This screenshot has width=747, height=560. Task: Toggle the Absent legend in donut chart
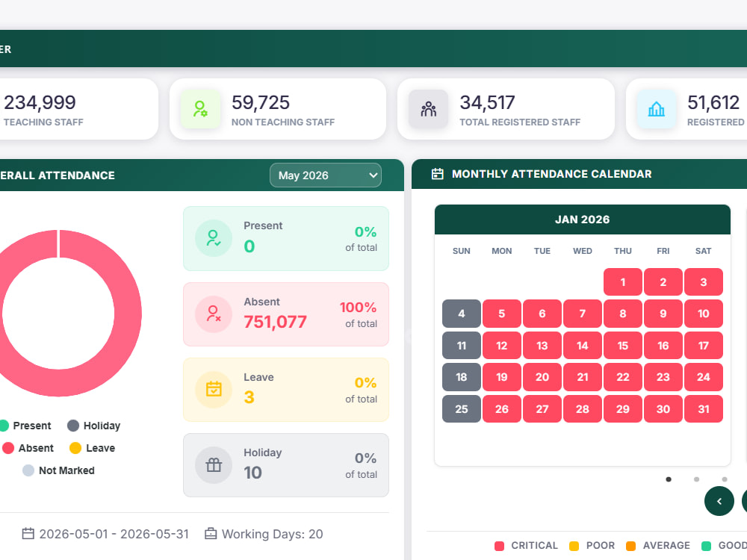pos(28,448)
